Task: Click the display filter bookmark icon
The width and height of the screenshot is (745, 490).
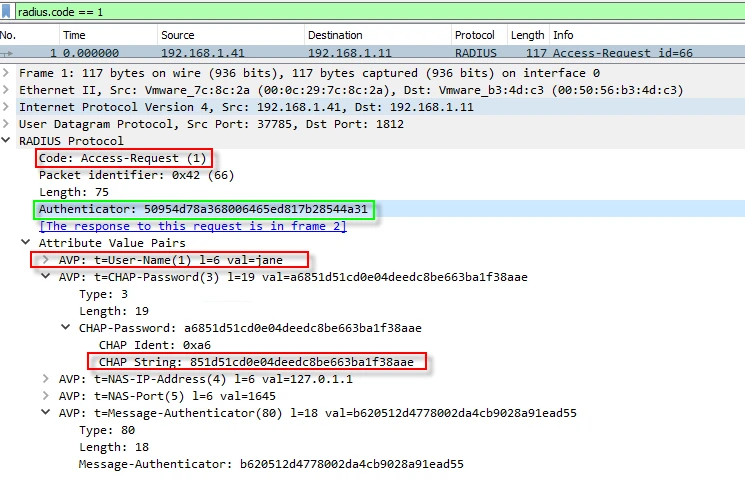Action: [x=8, y=11]
